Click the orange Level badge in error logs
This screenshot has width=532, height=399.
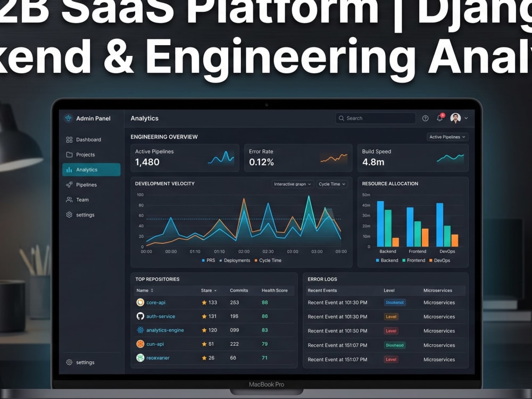coord(391,317)
